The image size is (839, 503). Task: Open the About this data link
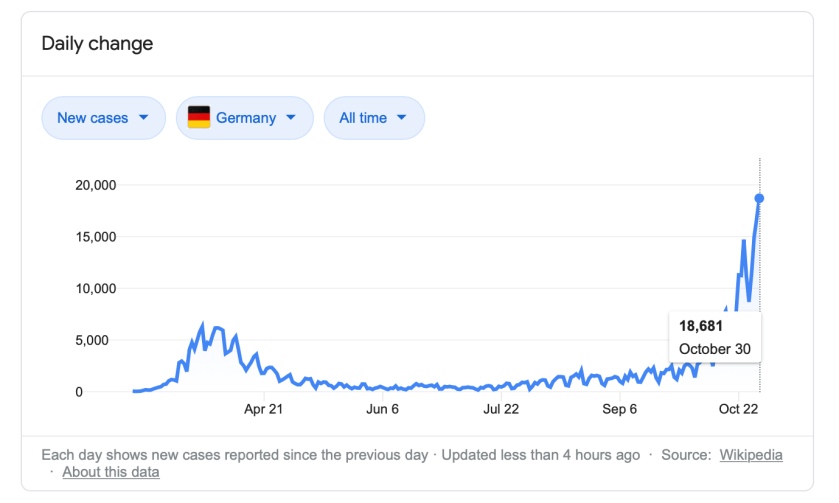(110, 472)
